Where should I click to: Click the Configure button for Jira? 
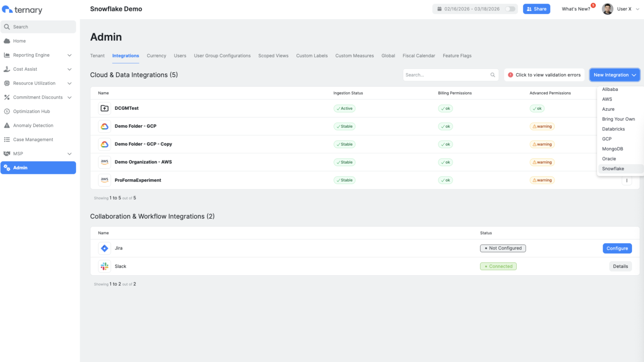coord(617,249)
